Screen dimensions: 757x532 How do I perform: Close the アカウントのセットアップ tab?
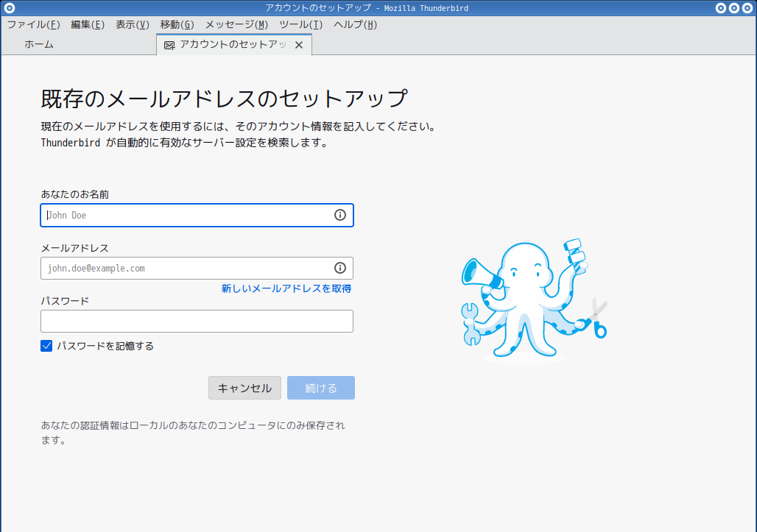coord(299,45)
